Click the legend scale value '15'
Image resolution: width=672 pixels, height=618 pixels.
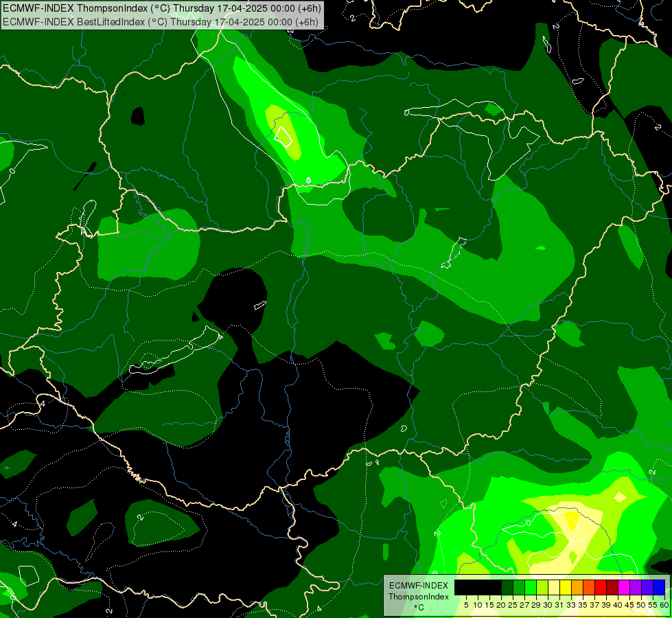click(x=489, y=605)
